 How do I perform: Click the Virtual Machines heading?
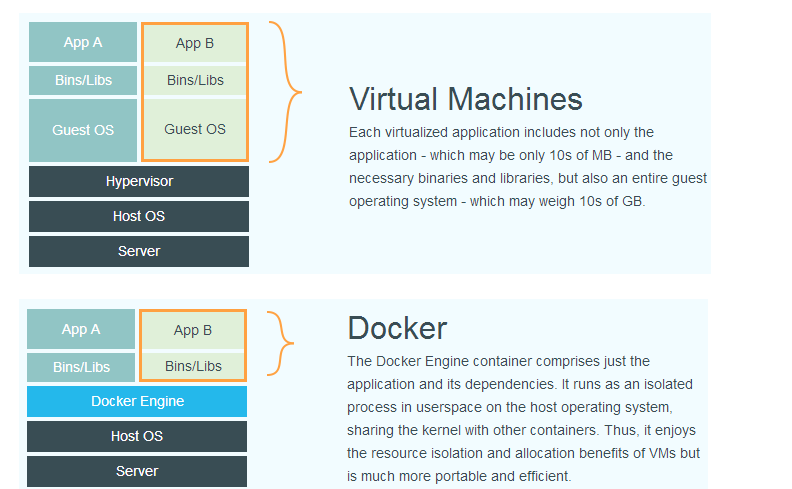466,99
